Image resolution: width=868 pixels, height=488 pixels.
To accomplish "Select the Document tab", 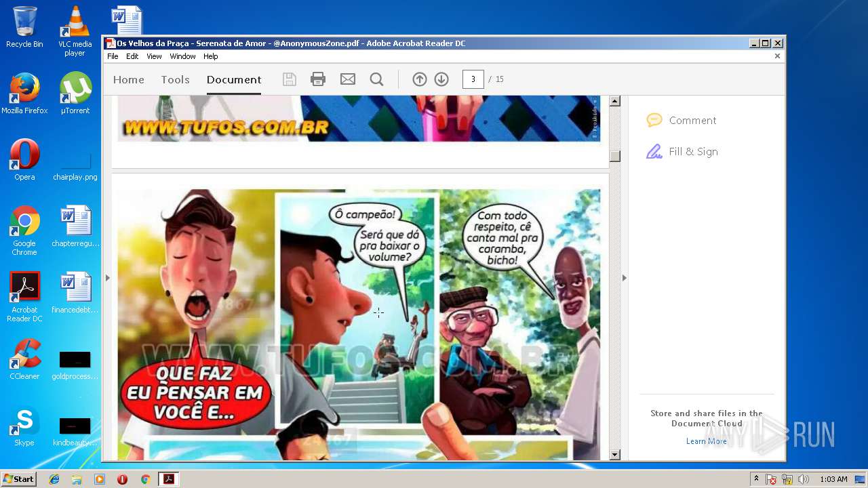I will 234,79.
